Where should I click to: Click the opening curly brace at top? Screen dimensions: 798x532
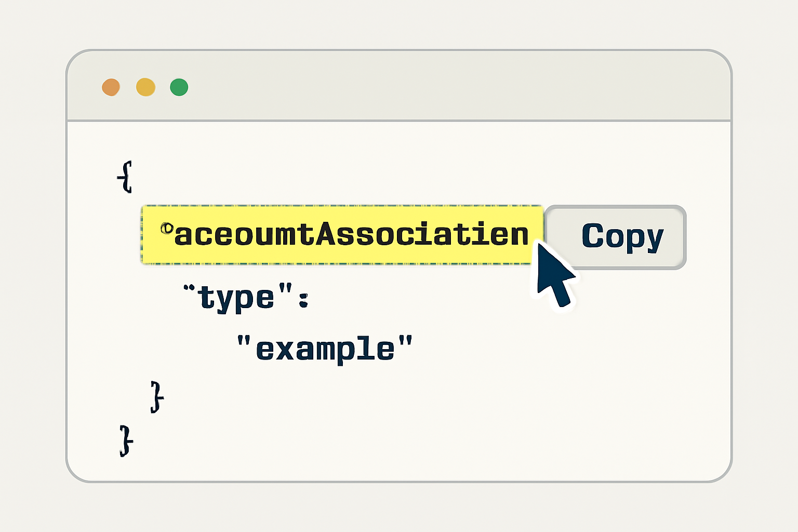click(x=126, y=178)
